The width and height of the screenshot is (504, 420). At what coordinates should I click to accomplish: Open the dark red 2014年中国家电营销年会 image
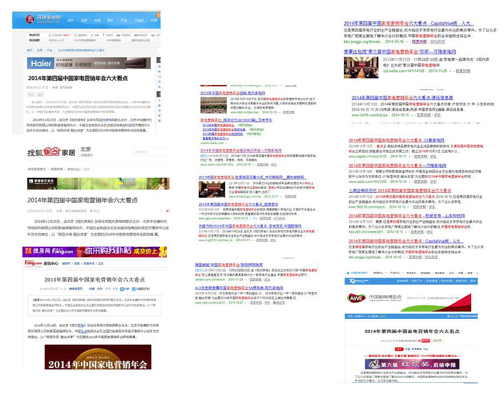[x=98, y=357]
